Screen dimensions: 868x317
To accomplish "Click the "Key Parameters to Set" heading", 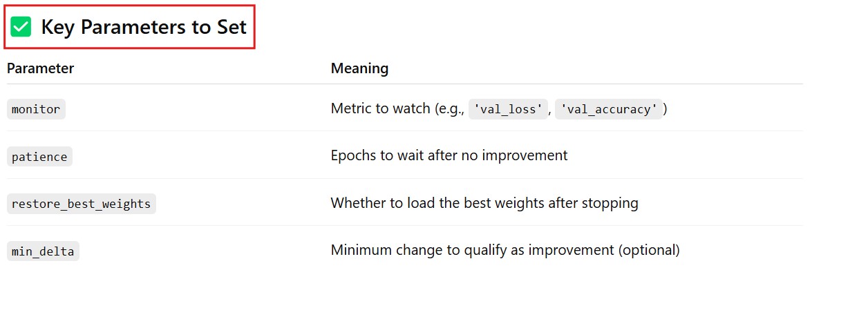I will 144,28.
